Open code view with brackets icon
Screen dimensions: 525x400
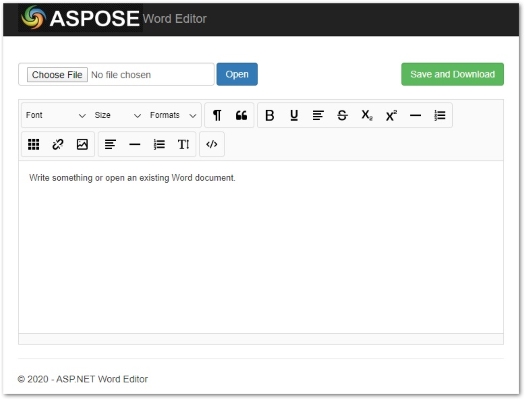[x=212, y=144]
